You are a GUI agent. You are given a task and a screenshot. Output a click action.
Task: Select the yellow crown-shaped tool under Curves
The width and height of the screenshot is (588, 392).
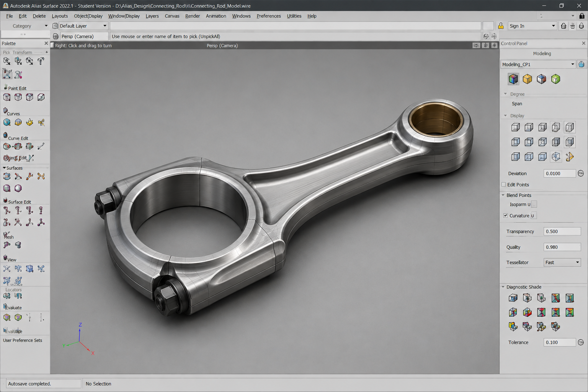pos(29,122)
